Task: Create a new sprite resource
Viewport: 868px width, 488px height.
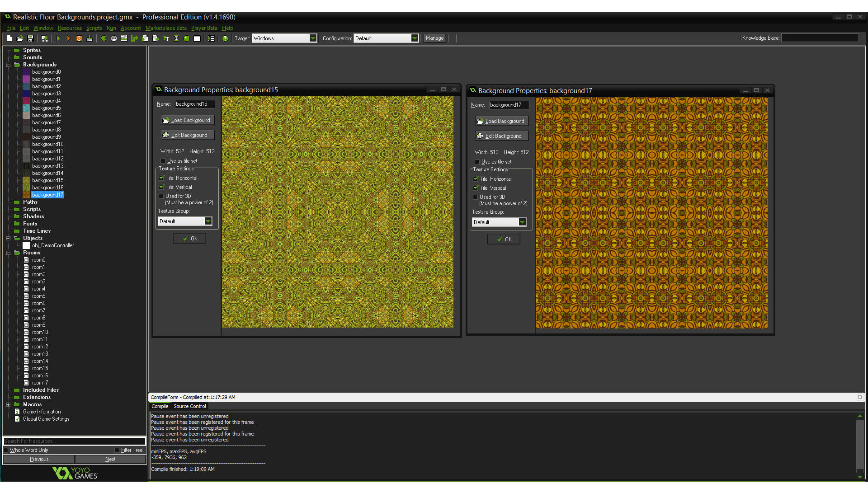Action: tap(103, 38)
